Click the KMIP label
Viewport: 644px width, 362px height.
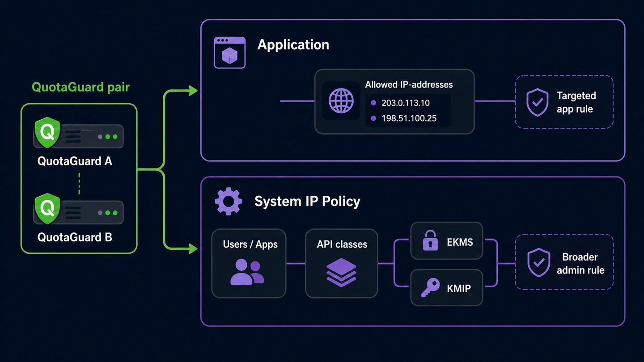tap(459, 288)
